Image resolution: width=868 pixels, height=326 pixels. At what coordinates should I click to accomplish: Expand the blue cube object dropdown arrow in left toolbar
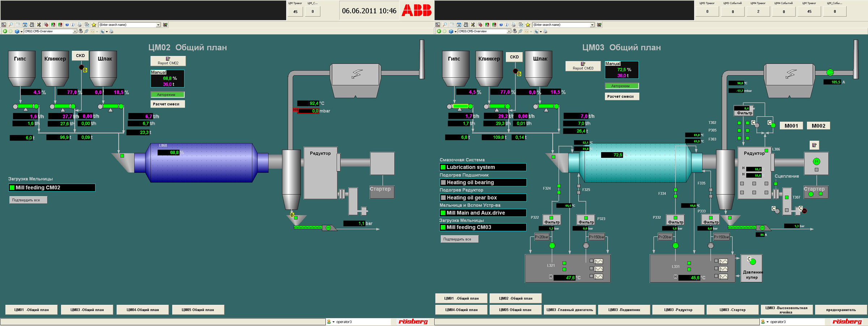[22, 32]
